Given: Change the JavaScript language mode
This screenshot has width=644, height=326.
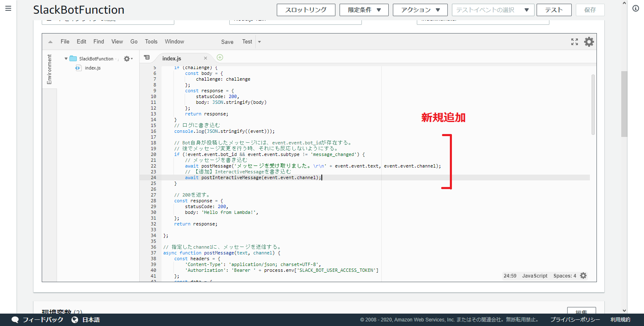Looking at the screenshot, I should coord(535,276).
